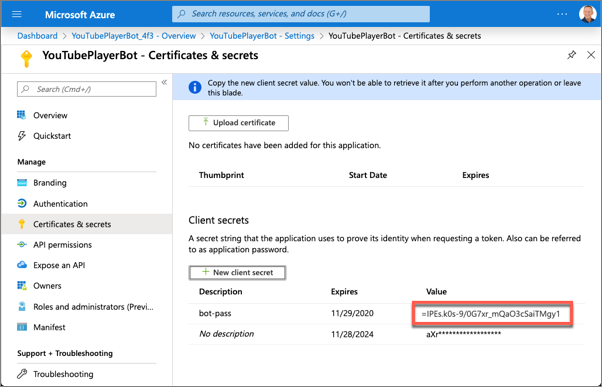Click the New client secret button
The height and width of the screenshot is (387, 602).
tap(237, 273)
